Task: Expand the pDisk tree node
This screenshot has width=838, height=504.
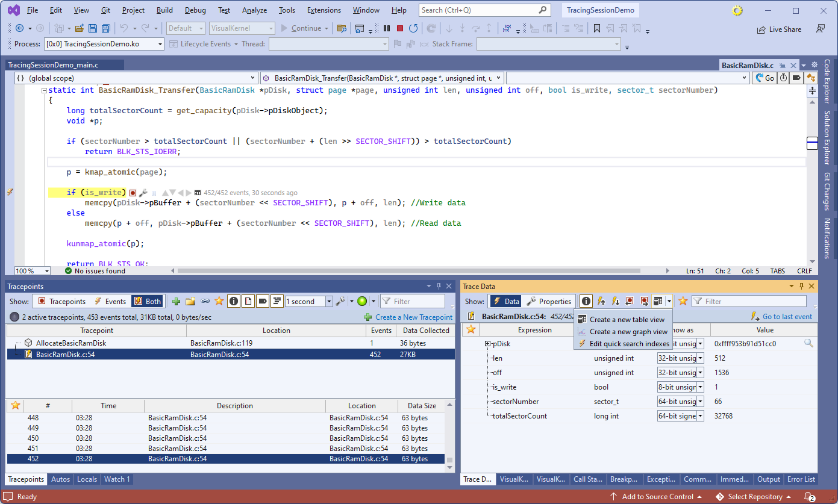Action: point(487,344)
